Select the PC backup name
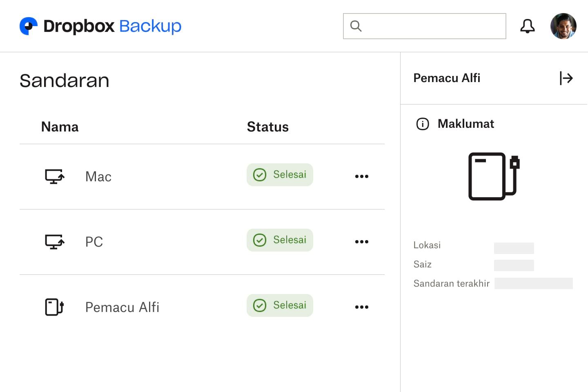Viewport: 588px width, 392px height. click(x=94, y=242)
